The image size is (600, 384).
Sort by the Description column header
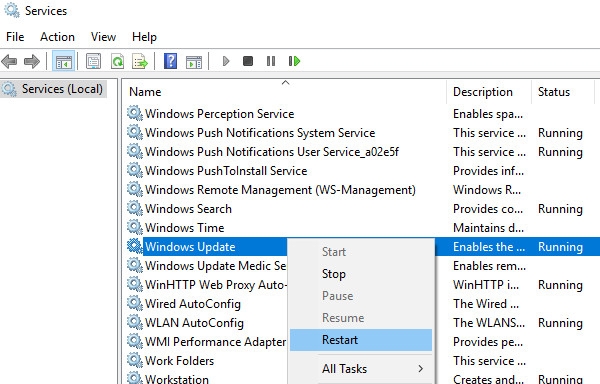point(489,92)
